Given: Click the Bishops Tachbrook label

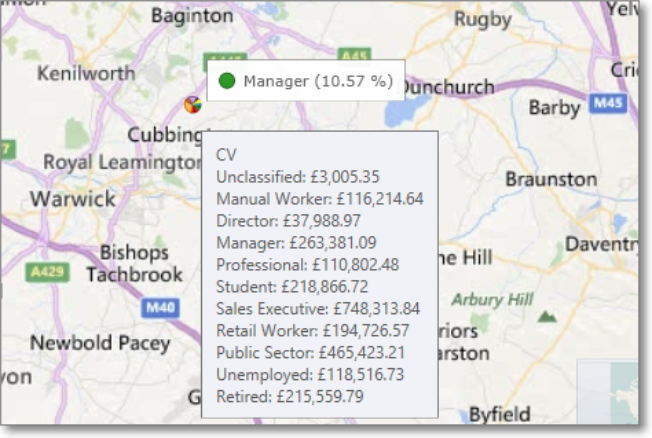Looking at the screenshot, I should [134, 263].
